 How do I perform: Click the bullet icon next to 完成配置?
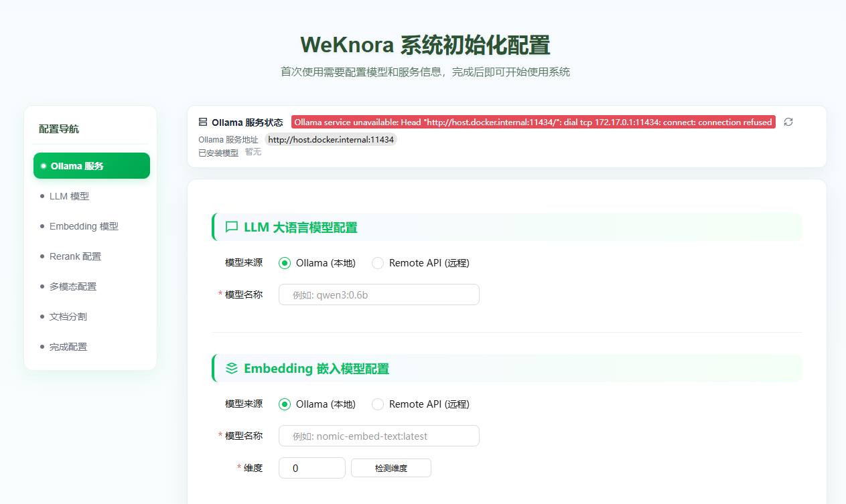click(42, 346)
